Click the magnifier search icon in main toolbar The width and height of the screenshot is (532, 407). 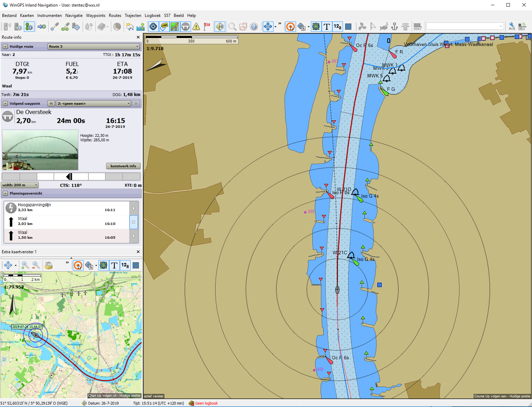(x=232, y=27)
